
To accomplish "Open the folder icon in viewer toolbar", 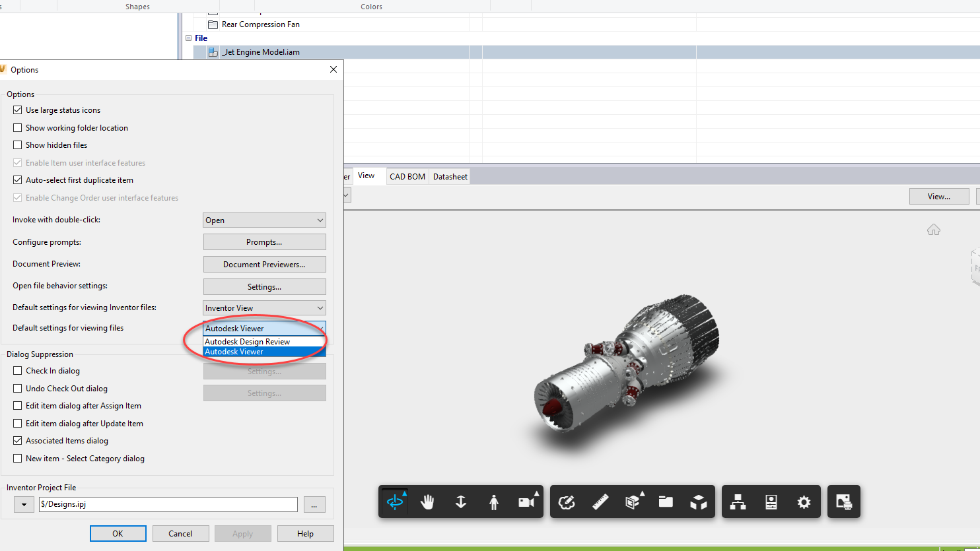I will click(x=666, y=502).
